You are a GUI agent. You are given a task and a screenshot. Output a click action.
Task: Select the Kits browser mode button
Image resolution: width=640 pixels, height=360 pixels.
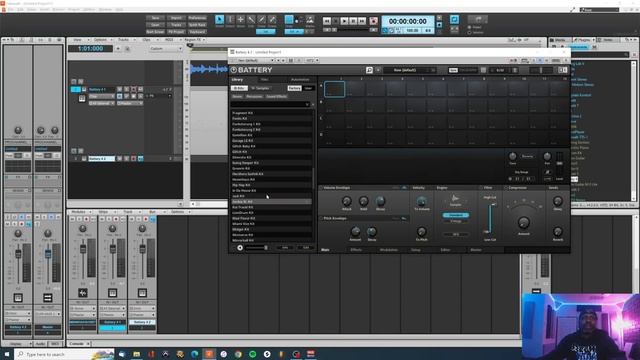coord(239,88)
